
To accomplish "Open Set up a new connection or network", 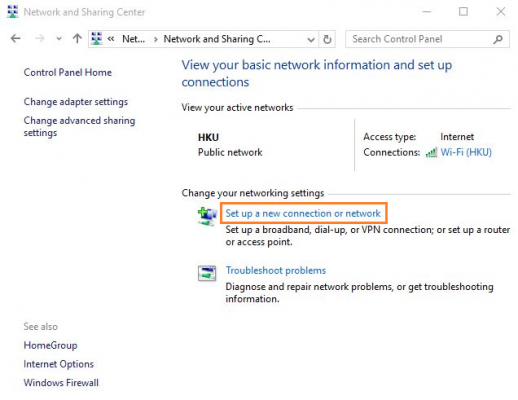I will [303, 213].
